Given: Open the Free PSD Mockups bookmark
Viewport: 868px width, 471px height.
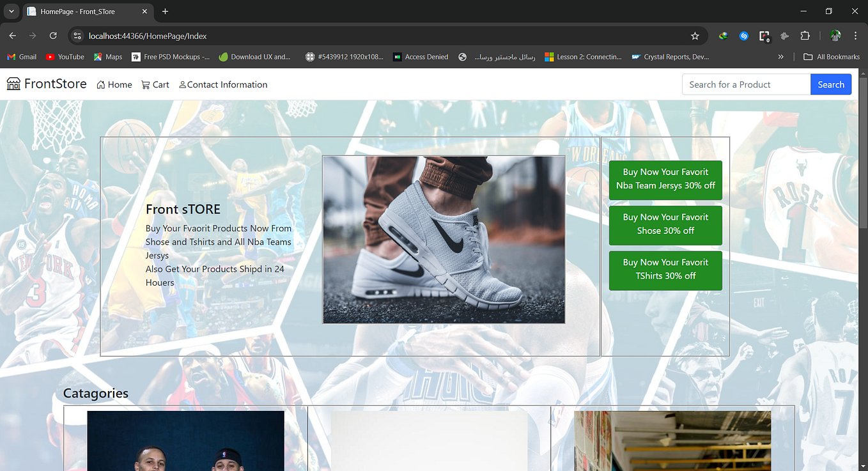Looking at the screenshot, I should (x=171, y=57).
